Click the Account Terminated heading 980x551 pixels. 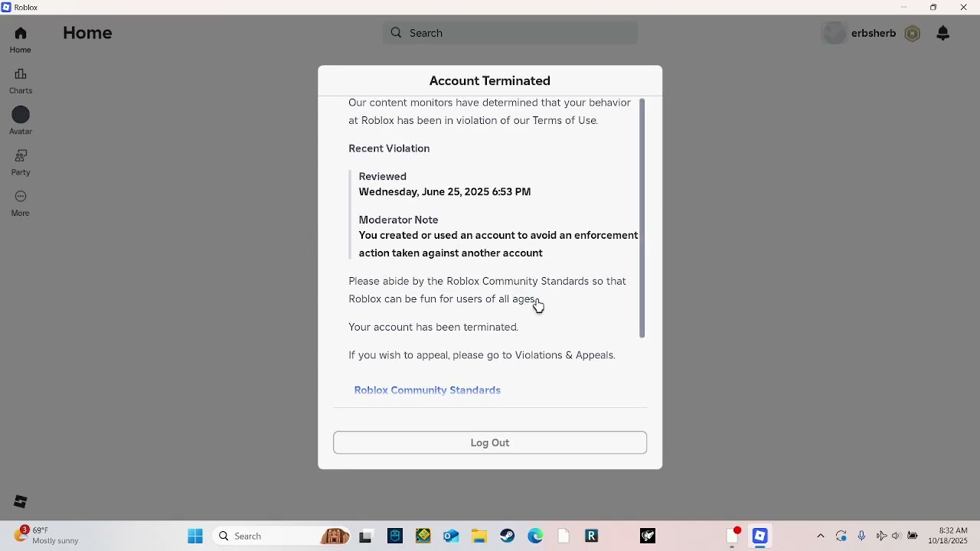click(490, 80)
